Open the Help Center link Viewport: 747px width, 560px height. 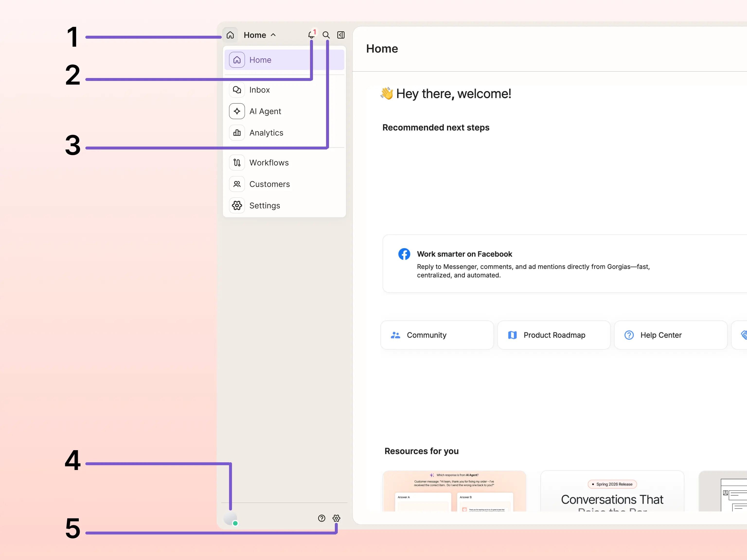click(671, 335)
